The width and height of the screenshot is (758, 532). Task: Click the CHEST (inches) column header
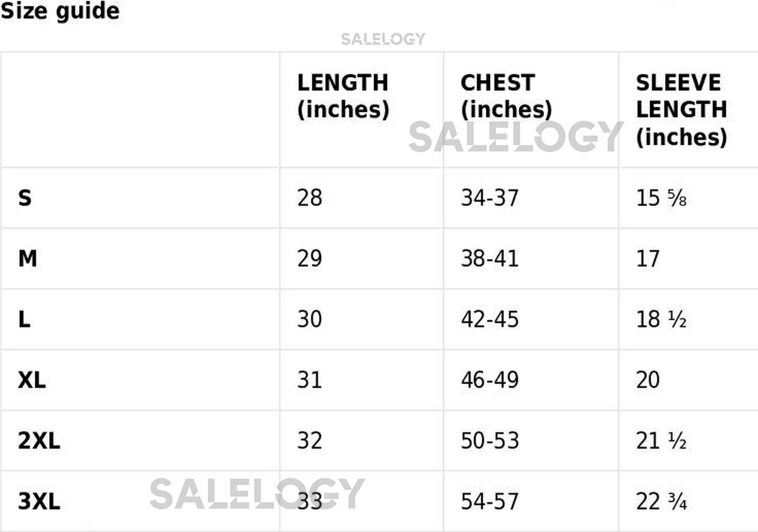coord(506,96)
